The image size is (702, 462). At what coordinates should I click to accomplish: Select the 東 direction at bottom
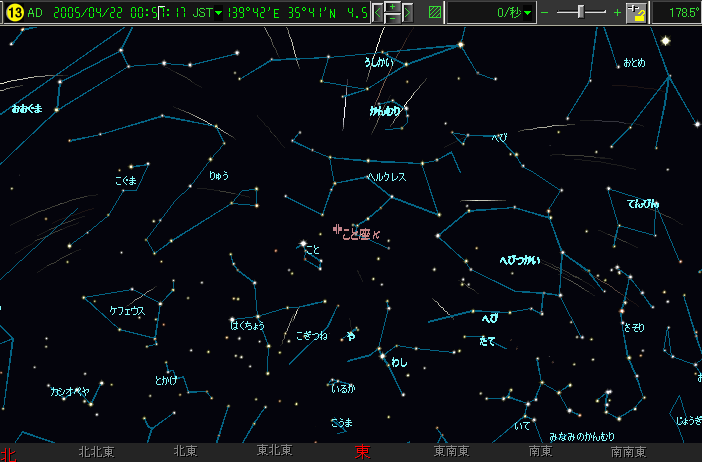click(362, 452)
